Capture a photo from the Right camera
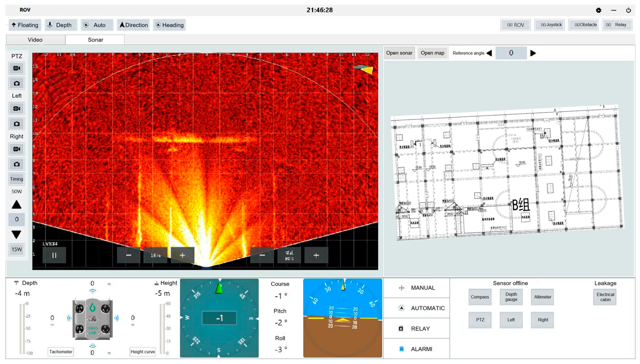The width and height of the screenshot is (640, 364). 17,164
